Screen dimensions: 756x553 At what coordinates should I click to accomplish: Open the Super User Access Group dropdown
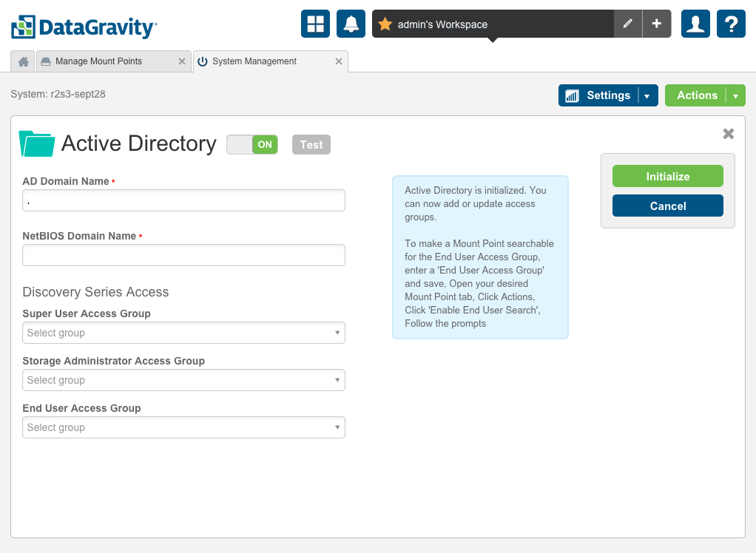pyautogui.click(x=183, y=333)
